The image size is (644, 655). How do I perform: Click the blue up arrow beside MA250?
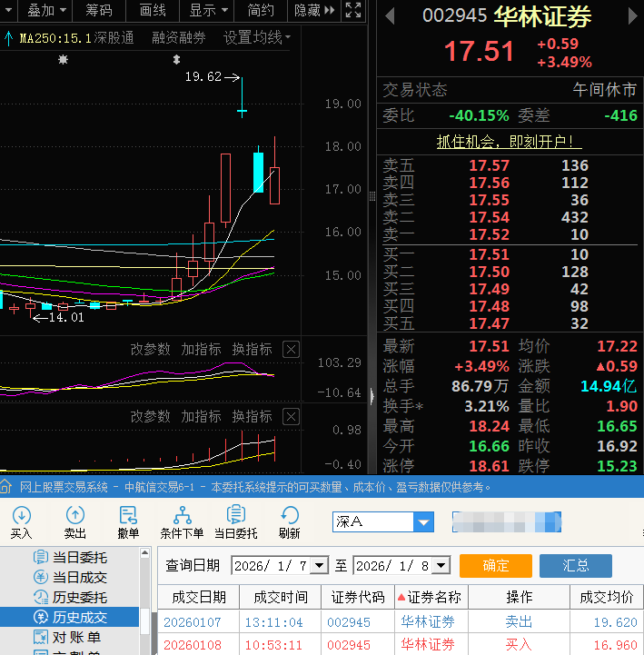pos(8,38)
